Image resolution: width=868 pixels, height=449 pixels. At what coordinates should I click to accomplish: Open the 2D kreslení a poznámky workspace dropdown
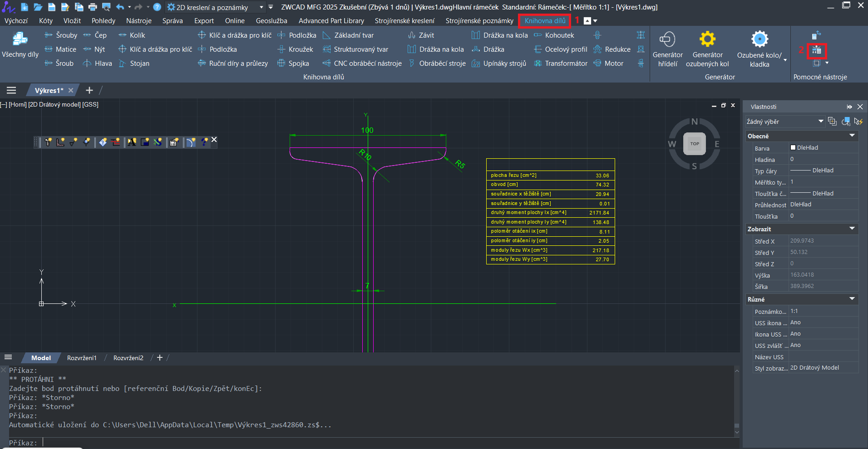pyautogui.click(x=261, y=7)
